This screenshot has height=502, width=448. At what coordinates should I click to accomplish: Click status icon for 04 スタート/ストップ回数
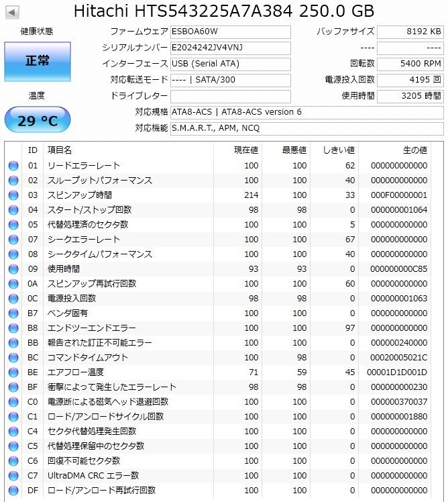tap(13, 210)
